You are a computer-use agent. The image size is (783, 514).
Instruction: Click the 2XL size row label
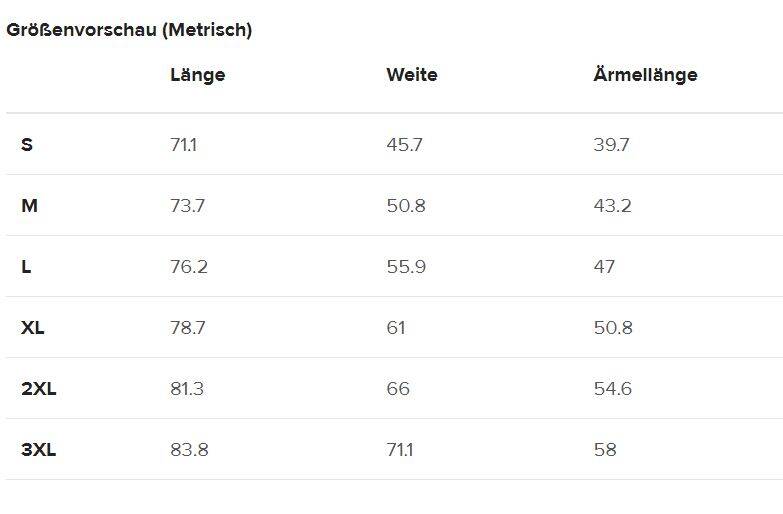tap(39, 389)
